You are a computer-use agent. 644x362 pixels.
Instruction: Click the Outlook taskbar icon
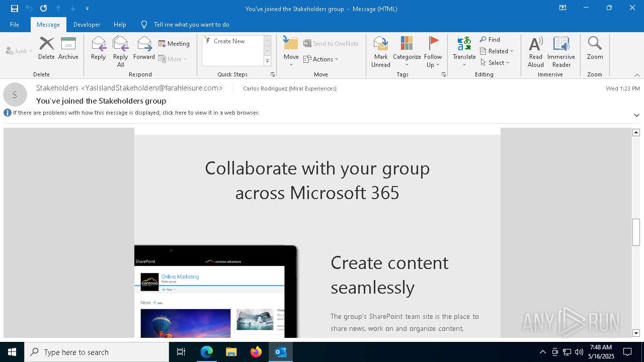coord(281,352)
